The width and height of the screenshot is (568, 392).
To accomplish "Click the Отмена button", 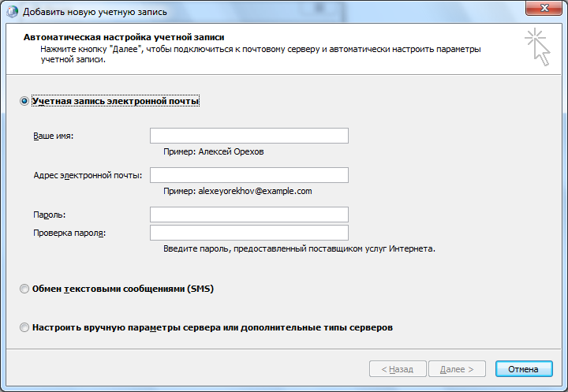I will (x=524, y=369).
